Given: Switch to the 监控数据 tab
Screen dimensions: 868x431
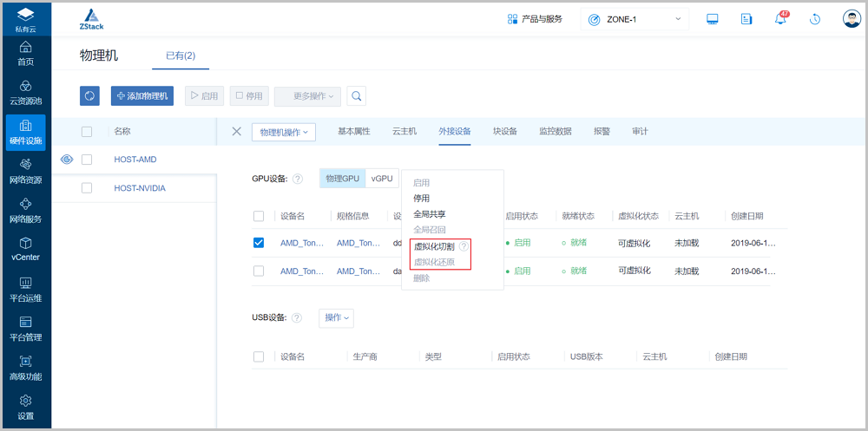Looking at the screenshot, I should coord(555,132).
